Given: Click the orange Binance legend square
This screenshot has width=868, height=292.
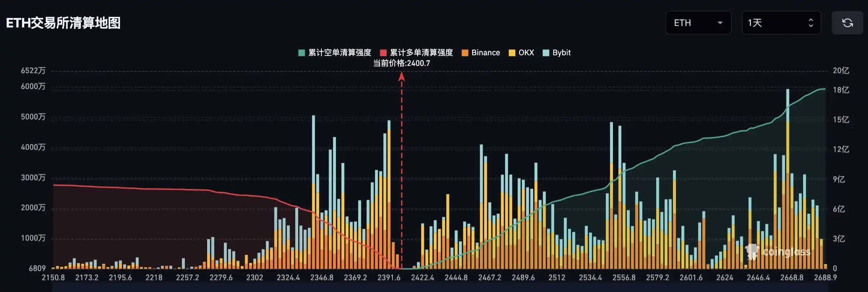Looking at the screenshot, I should 465,53.
